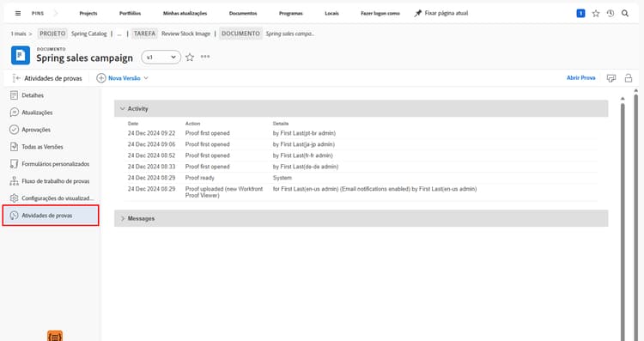Expand breadcrumb ellipsis after Spring Catalog
The width and height of the screenshot is (644, 341).
pos(119,33)
